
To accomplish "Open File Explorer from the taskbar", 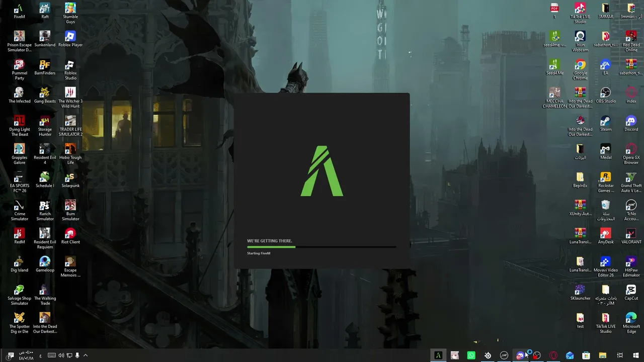I will point(603,355).
